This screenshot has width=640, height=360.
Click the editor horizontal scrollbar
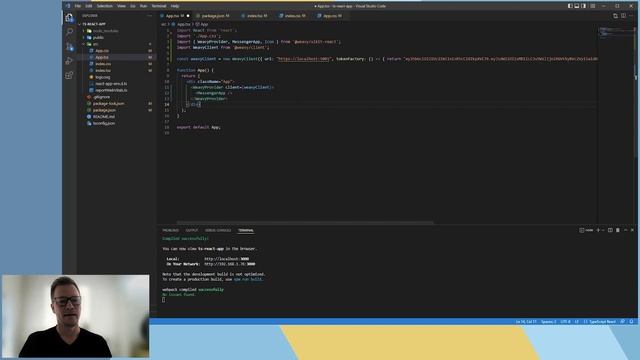point(305,222)
